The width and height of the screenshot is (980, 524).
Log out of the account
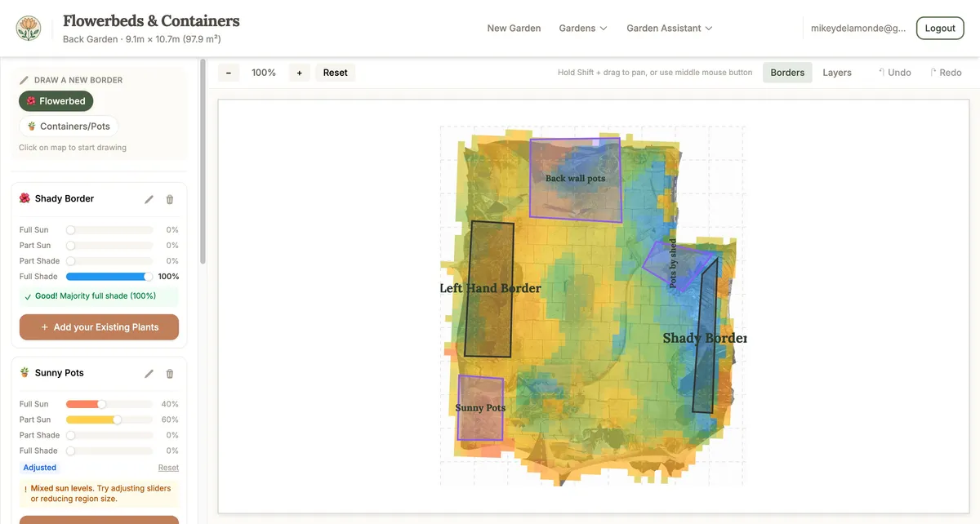939,27
